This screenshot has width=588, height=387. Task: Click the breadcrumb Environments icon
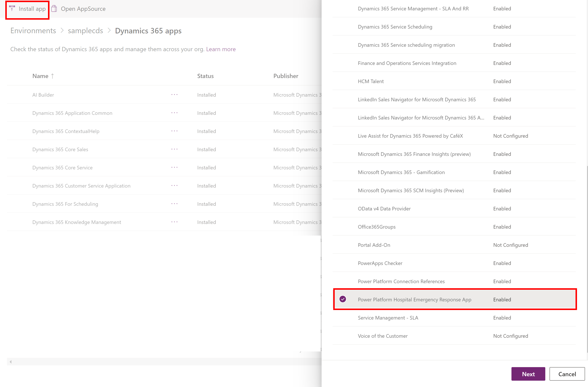(x=33, y=31)
